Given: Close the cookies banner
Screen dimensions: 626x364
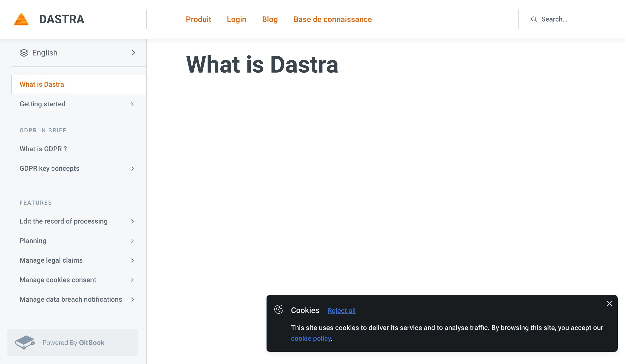Looking at the screenshot, I should [609, 303].
